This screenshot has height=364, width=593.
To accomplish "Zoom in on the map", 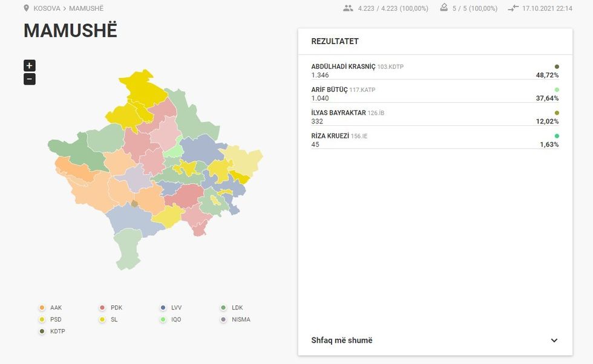I will 29,66.
